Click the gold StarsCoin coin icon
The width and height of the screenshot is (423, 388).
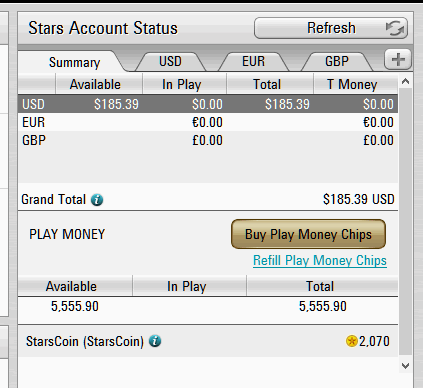pyautogui.click(x=352, y=341)
